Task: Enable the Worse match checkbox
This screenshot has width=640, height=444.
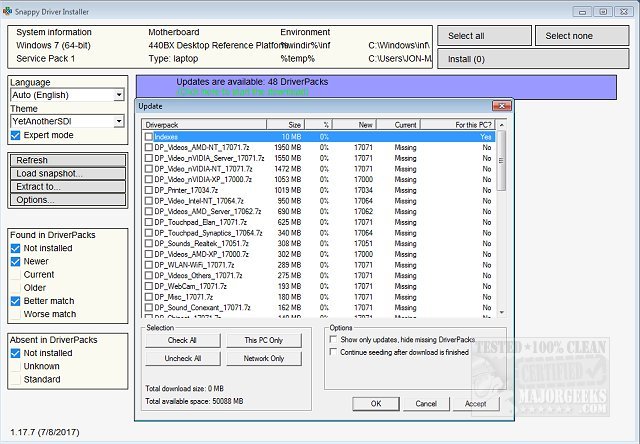Action: tap(15, 314)
